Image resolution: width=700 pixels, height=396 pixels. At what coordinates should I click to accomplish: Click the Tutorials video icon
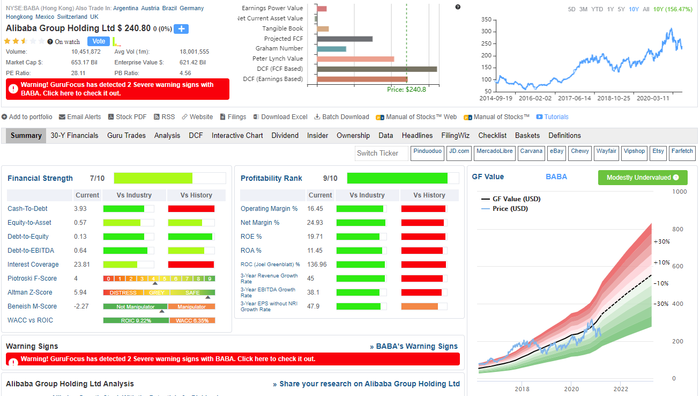539,117
